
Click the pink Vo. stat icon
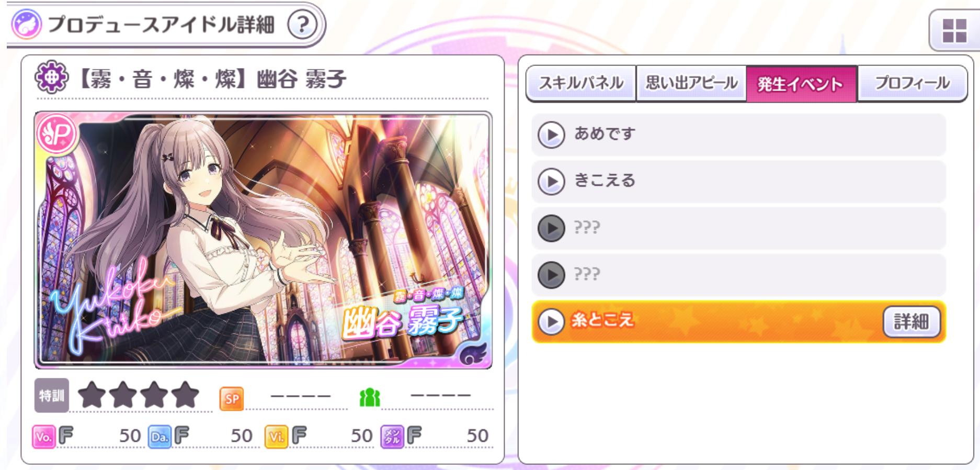click(x=43, y=437)
